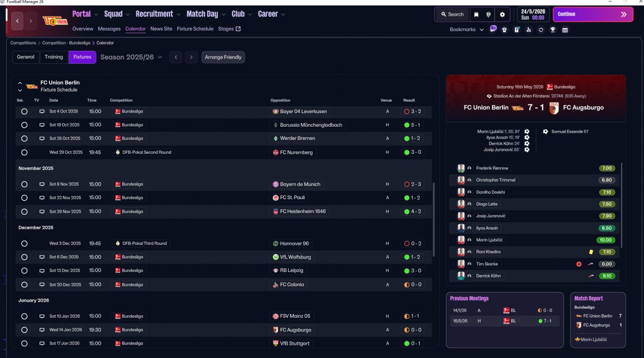
Task: Select the Borussia Mönchengladbach fixture radio button
Action: pyautogui.click(x=24, y=125)
